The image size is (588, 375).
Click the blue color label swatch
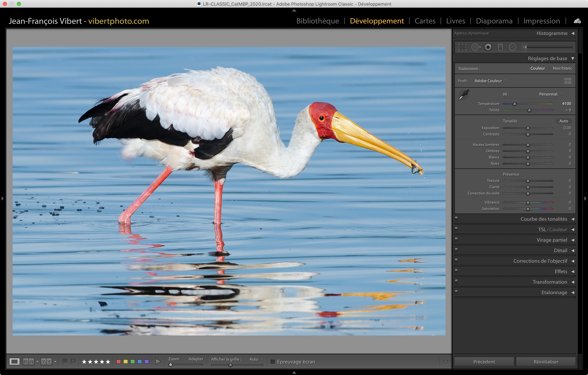(x=140, y=362)
